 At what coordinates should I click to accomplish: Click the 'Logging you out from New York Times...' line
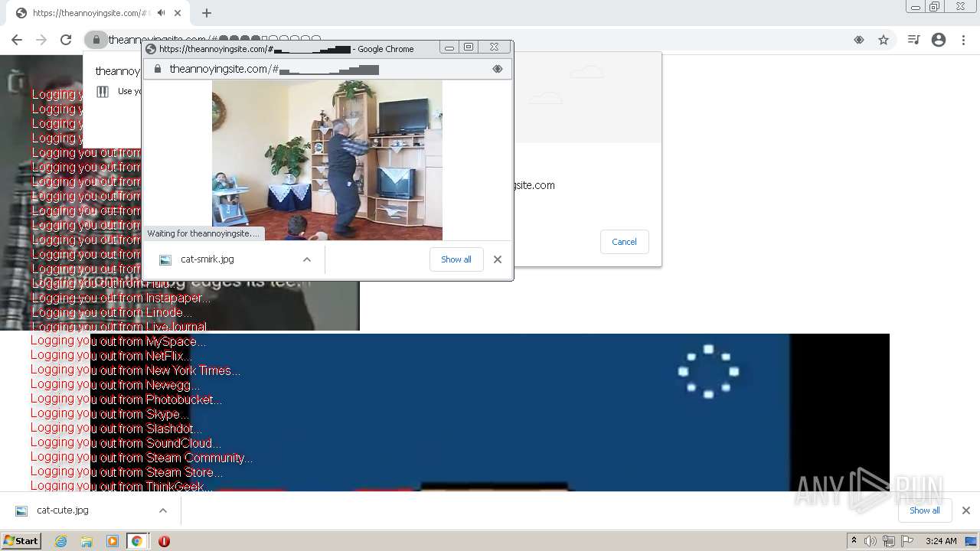click(136, 370)
